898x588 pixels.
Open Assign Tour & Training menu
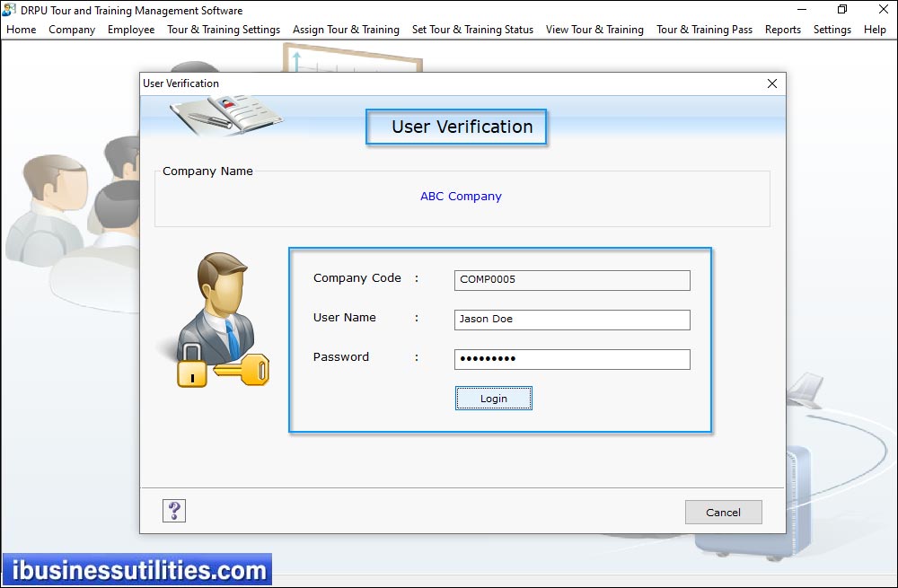click(x=346, y=30)
